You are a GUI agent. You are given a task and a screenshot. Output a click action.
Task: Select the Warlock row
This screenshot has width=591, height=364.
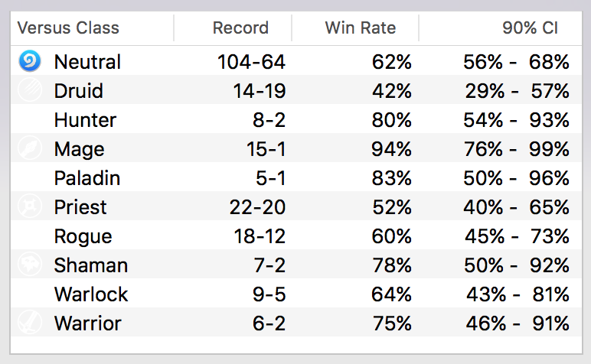tap(296, 294)
